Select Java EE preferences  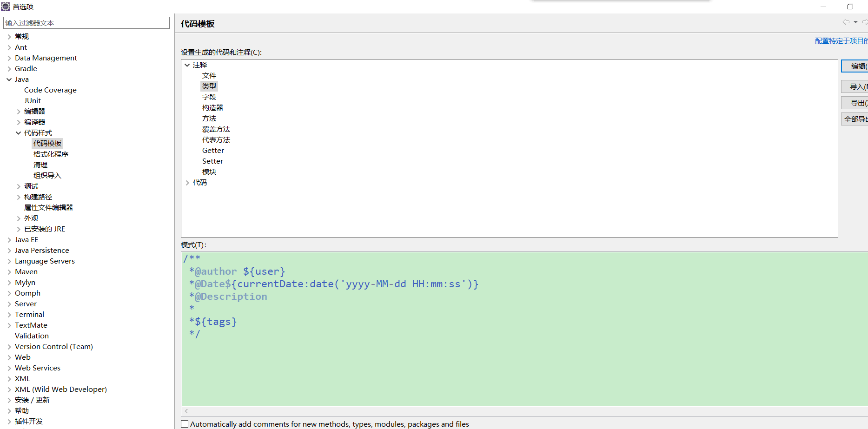coord(27,240)
